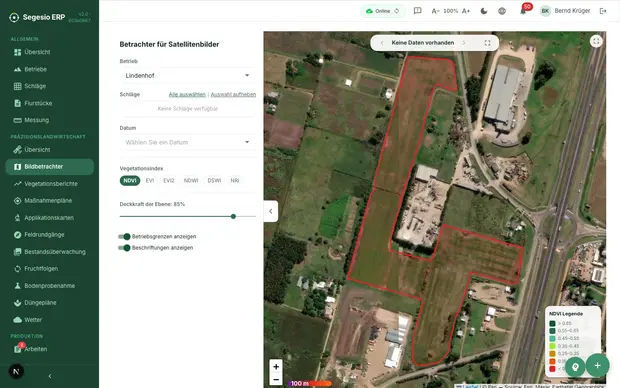
Task: Click the green plus floating button
Action: [597, 365]
